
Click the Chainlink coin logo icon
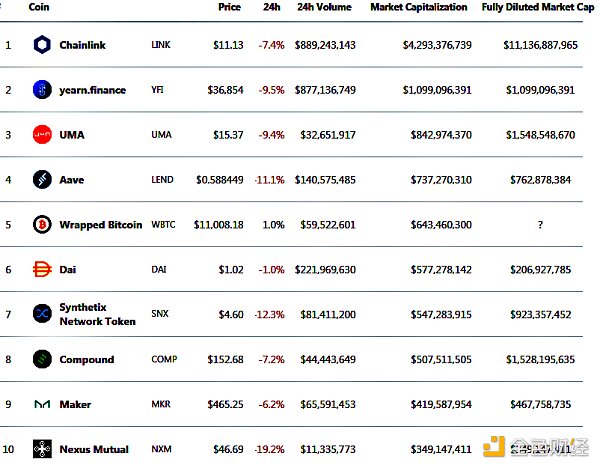[x=42, y=45]
